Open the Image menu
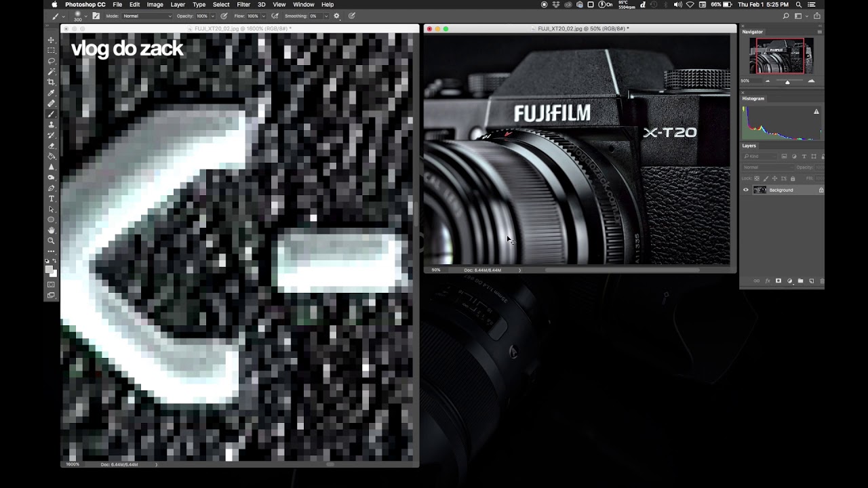Screen dimensions: 868x488 point(155,4)
